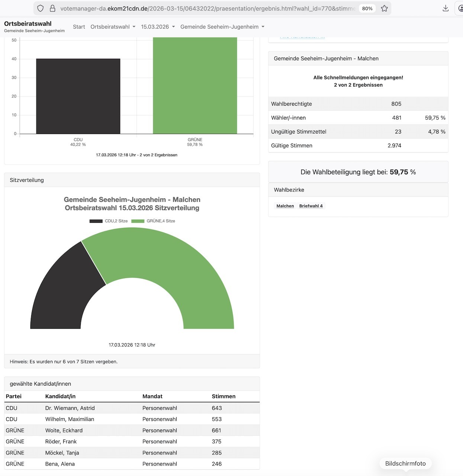
Task: Open the browser downloads icon
Action: click(x=446, y=8)
